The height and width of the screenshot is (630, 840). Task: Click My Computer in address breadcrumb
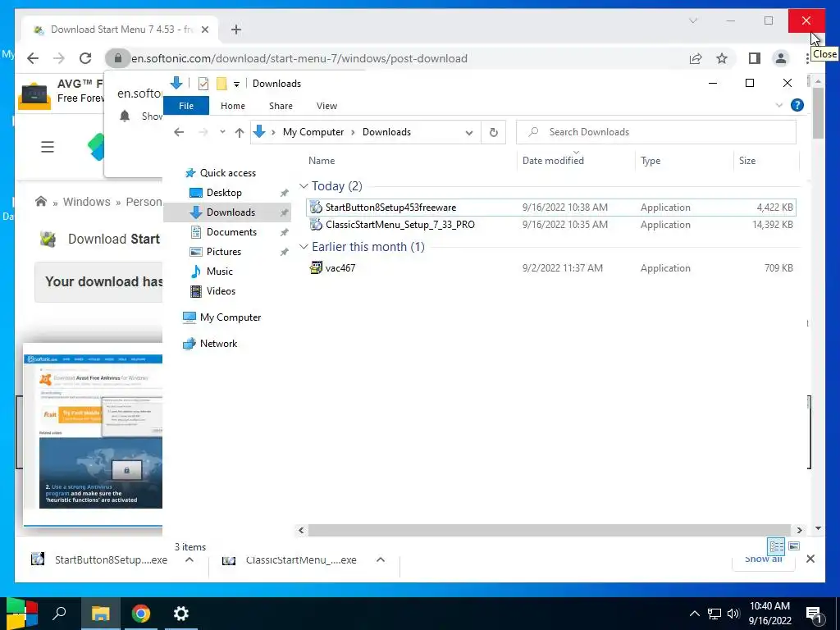tap(313, 132)
